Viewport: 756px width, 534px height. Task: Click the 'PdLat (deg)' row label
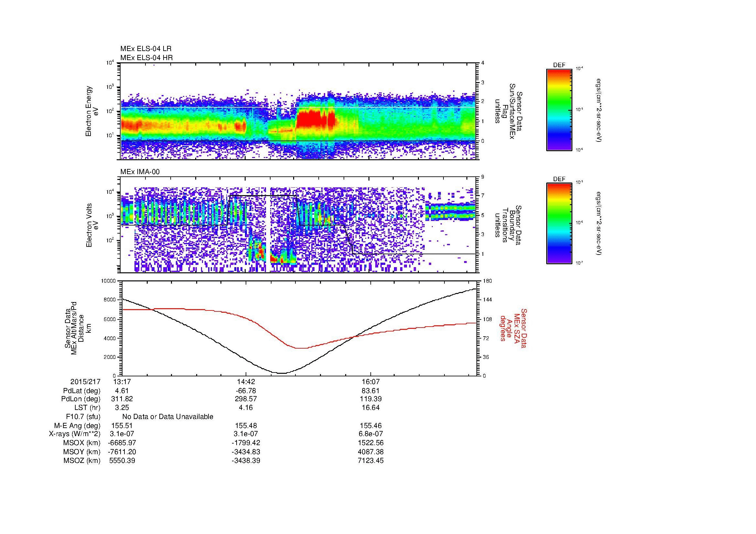(82, 391)
